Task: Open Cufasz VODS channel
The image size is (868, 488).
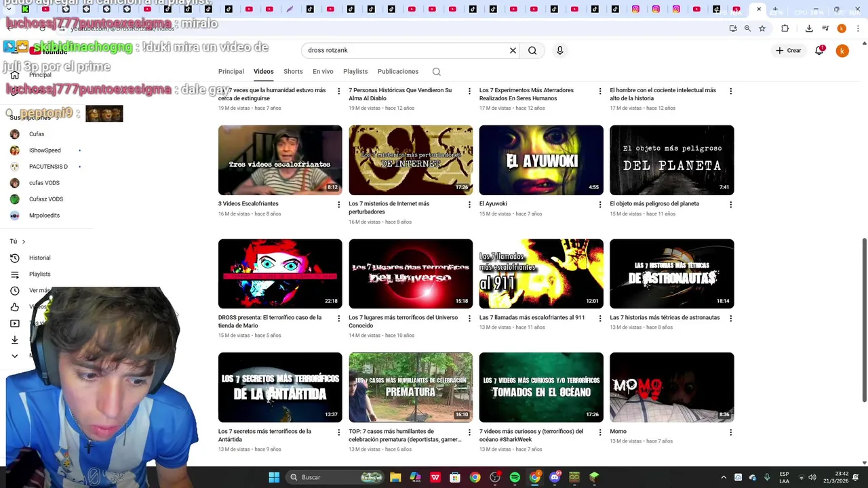Action: click(x=46, y=199)
